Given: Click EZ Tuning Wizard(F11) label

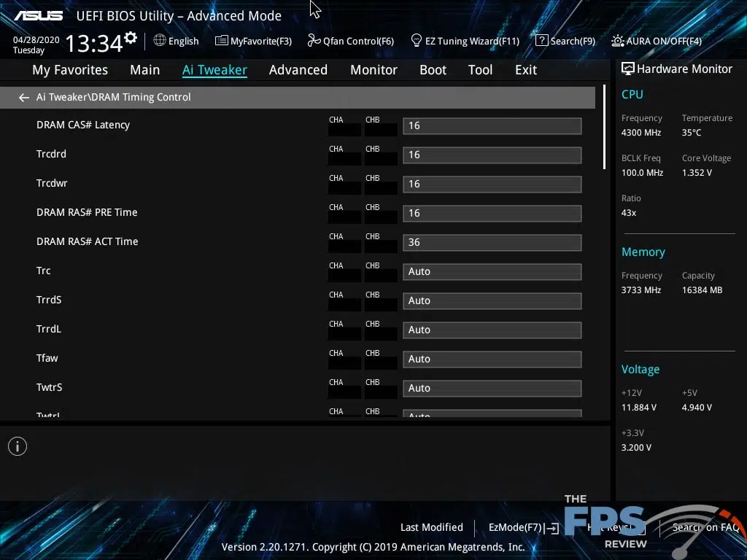Looking at the screenshot, I should (x=472, y=41).
